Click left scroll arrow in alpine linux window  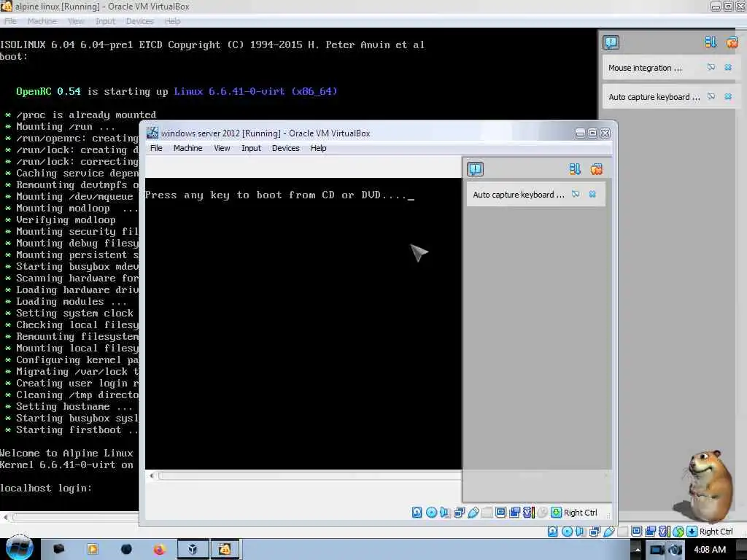(5, 517)
